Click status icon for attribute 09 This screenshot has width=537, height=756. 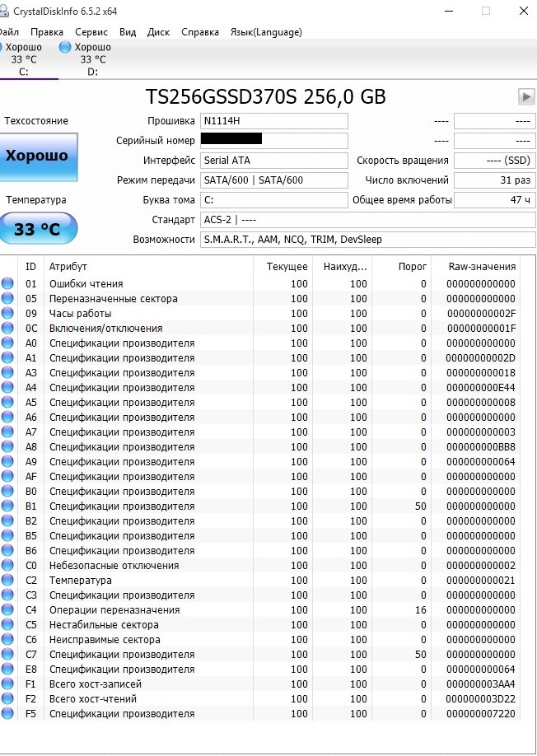pos(7,314)
